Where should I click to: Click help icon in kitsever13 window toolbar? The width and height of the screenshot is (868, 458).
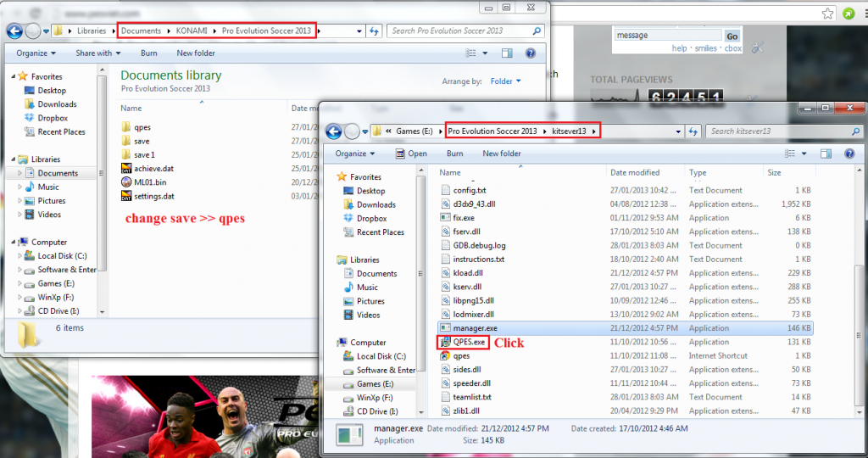[849, 154]
